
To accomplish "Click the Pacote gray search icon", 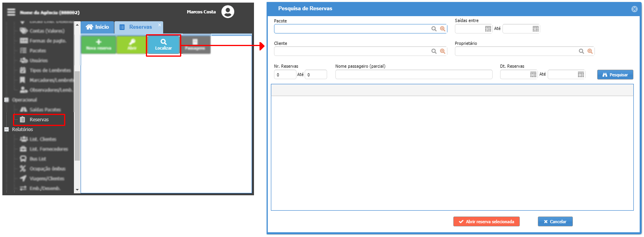I will 434,29.
